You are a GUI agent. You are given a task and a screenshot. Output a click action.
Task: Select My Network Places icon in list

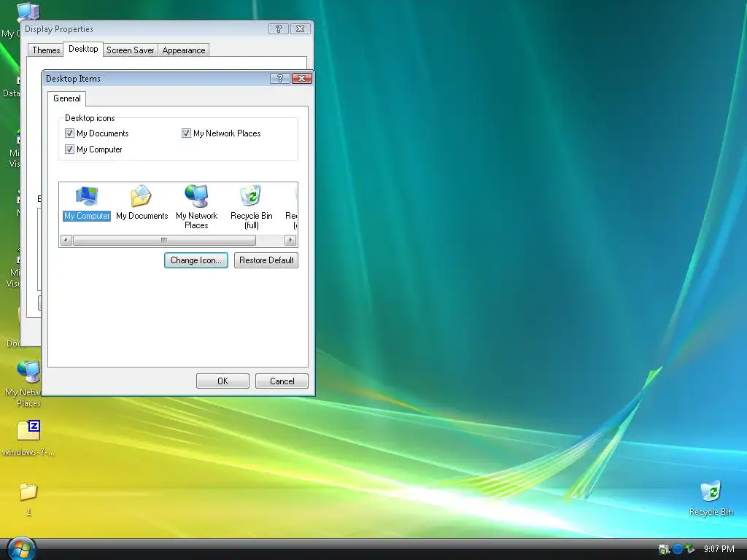(x=196, y=207)
